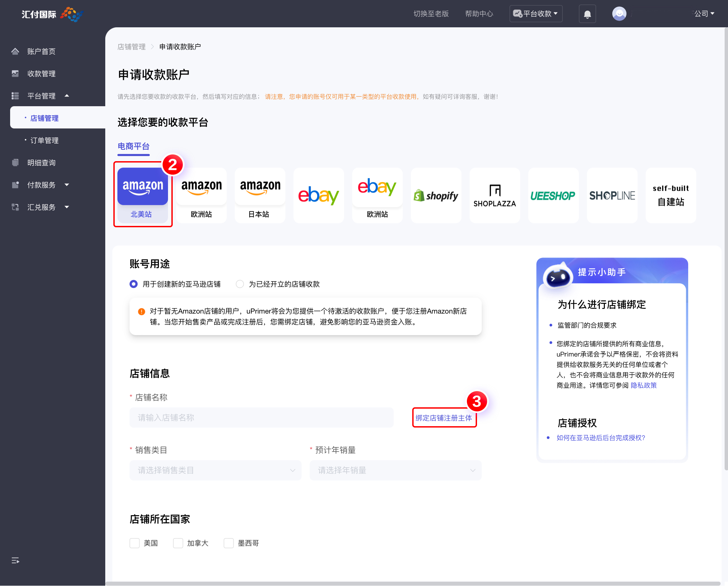Open the 隐私政策 link

644,385
